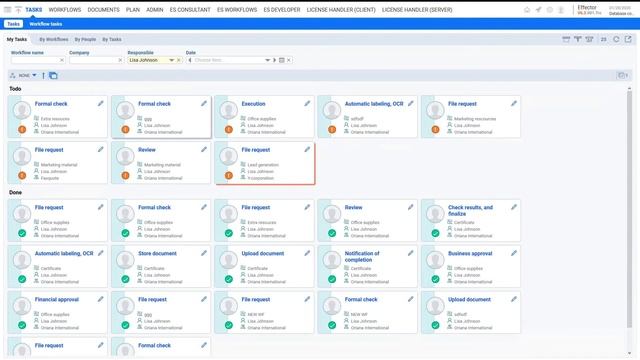640x360 pixels.
Task: Open the ES DEVELOPER menu
Action: coord(282,10)
